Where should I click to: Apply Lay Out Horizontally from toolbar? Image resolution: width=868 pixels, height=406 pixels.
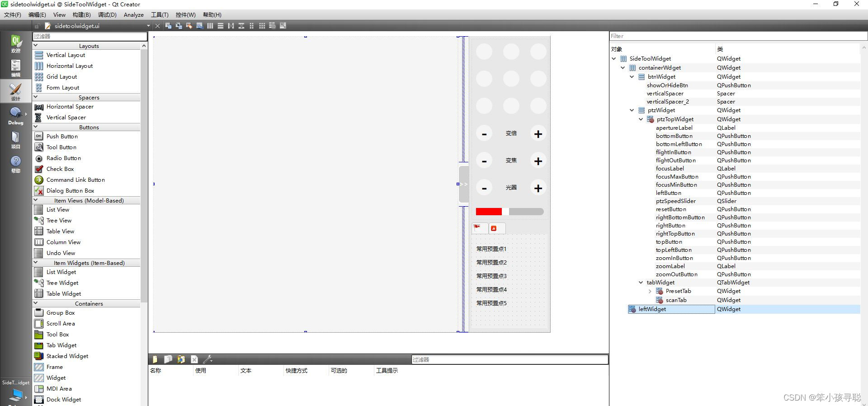210,26
